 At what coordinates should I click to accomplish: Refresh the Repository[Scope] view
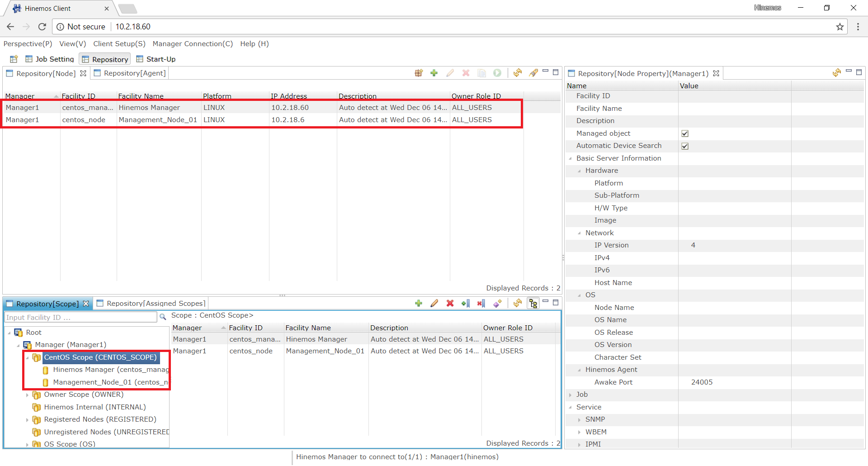(518, 303)
